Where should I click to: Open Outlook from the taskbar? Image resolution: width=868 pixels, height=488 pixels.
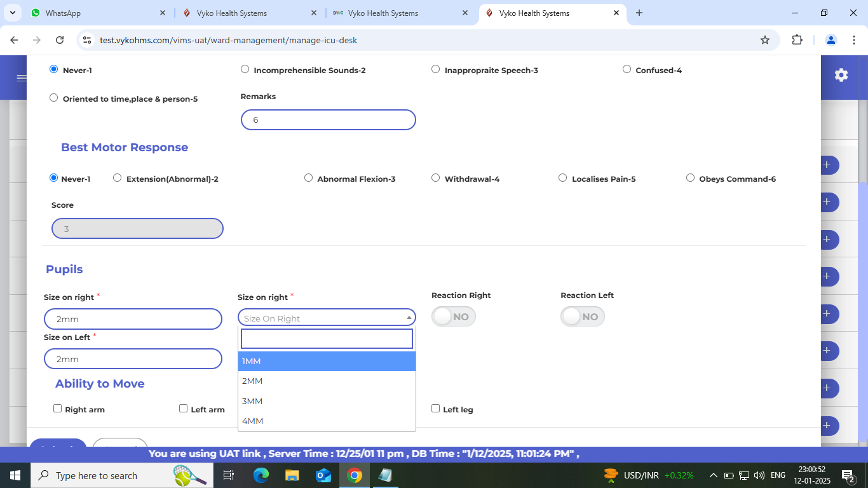pyautogui.click(x=323, y=475)
